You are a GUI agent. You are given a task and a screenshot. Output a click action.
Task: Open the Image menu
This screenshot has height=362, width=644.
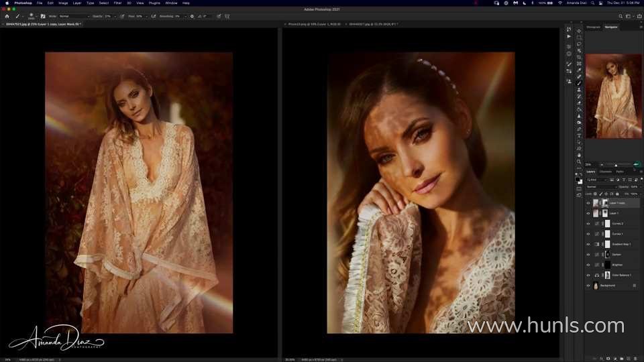63,3
